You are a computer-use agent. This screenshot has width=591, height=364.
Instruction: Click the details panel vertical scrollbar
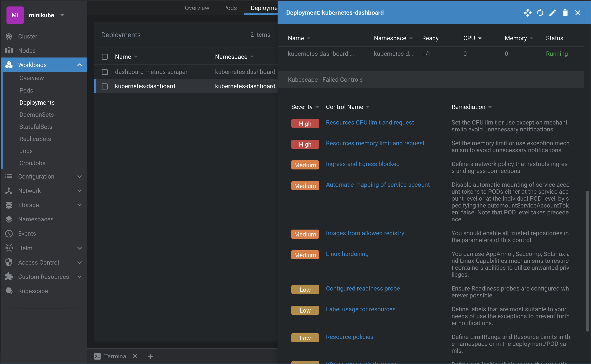(x=587, y=261)
